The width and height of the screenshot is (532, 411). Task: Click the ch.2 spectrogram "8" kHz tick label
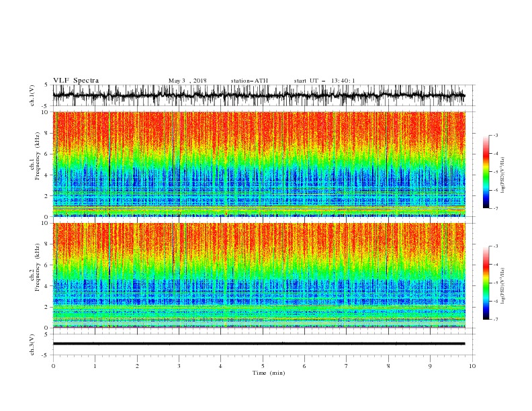47,244
